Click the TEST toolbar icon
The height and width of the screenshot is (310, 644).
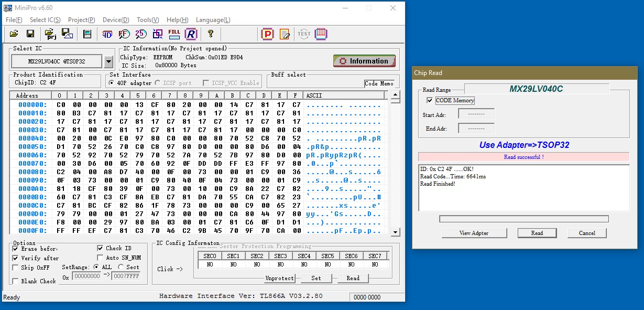[304, 34]
